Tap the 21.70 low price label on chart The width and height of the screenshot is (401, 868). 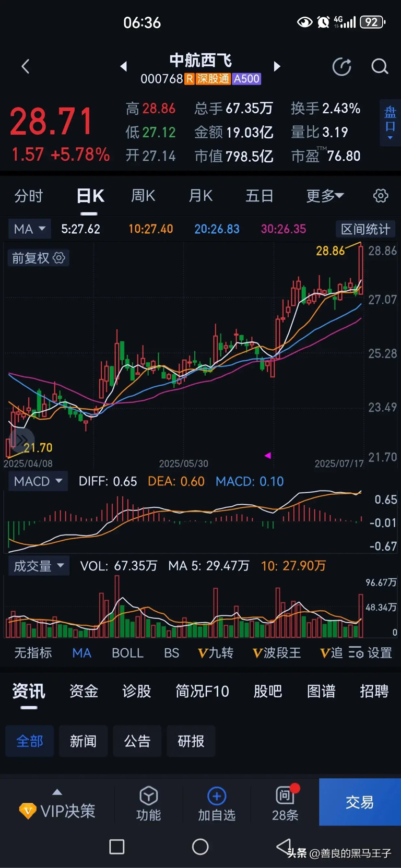(38, 448)
